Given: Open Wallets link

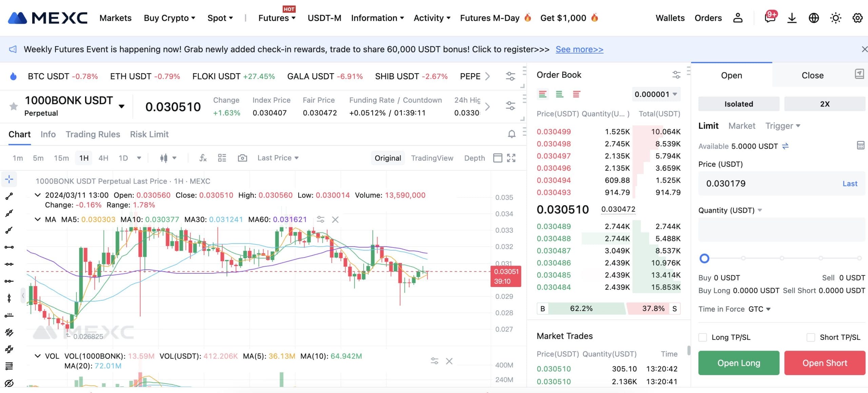Looking at the screenshot, I should click(670, 18).
